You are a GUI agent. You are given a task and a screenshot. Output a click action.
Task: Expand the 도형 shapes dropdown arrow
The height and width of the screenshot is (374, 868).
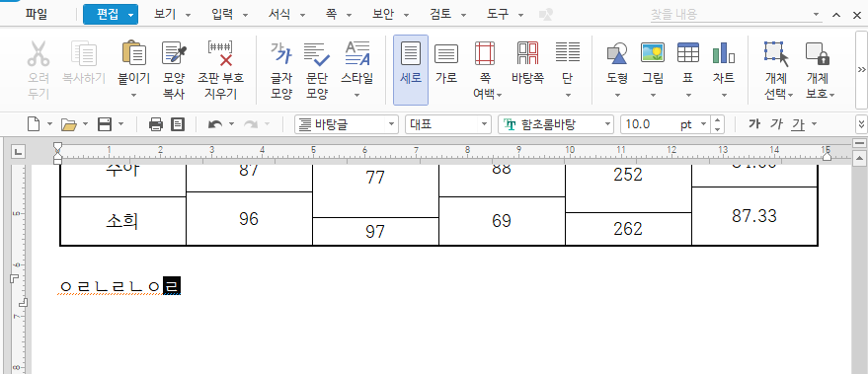click(617, 95)
